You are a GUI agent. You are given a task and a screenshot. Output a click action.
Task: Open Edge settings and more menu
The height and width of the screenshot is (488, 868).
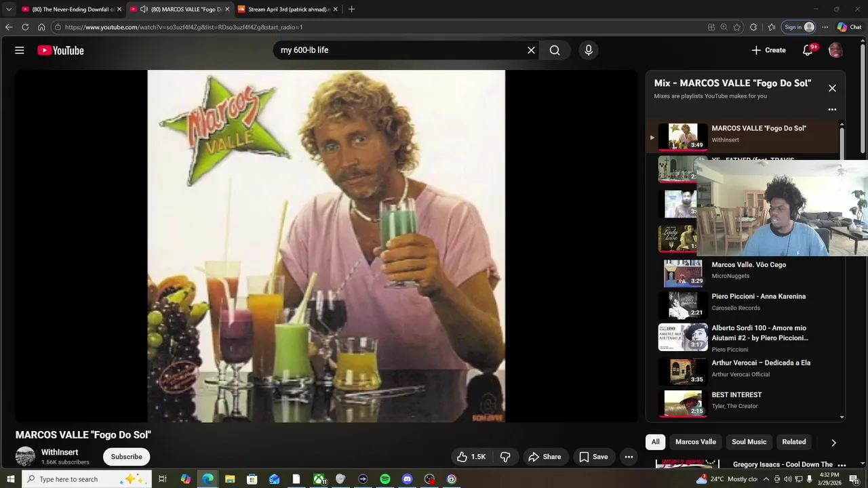pyautogui.click(x=825, y=27)
